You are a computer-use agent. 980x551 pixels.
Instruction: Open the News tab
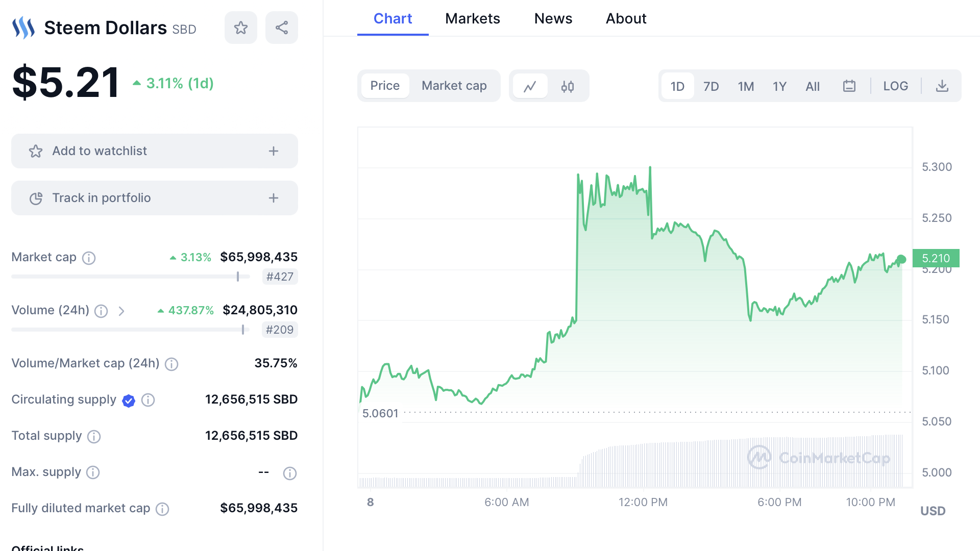click(553, 18)
